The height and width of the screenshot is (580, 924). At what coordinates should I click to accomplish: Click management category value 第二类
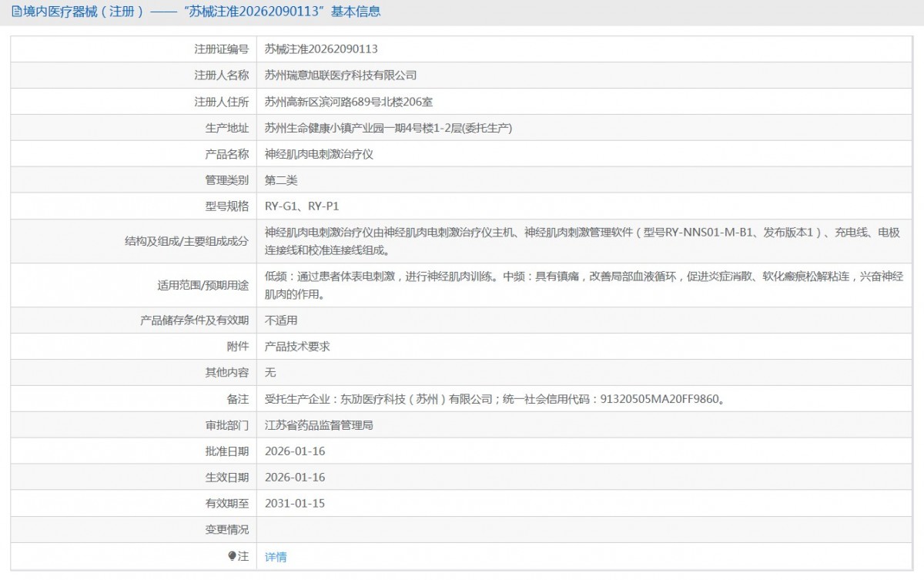coord(281,180)
